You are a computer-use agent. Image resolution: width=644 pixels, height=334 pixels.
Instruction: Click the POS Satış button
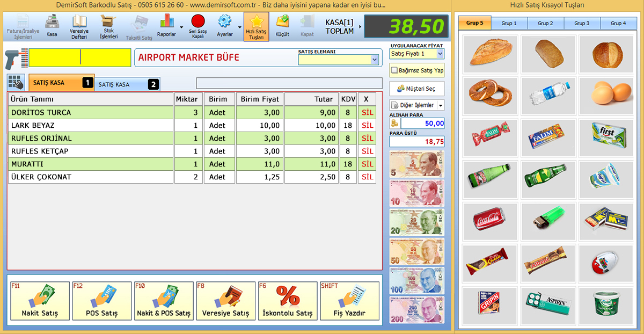[102, 301]
